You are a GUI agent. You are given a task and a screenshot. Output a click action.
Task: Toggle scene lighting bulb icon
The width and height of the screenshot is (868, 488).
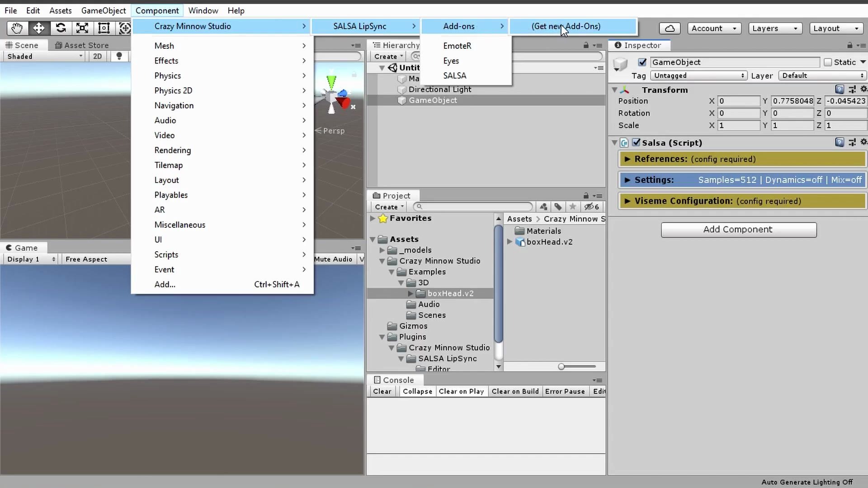point(119,56)
